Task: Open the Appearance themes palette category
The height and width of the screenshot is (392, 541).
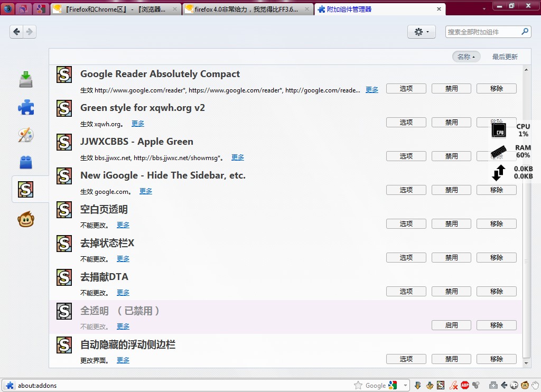Action: 26,135
